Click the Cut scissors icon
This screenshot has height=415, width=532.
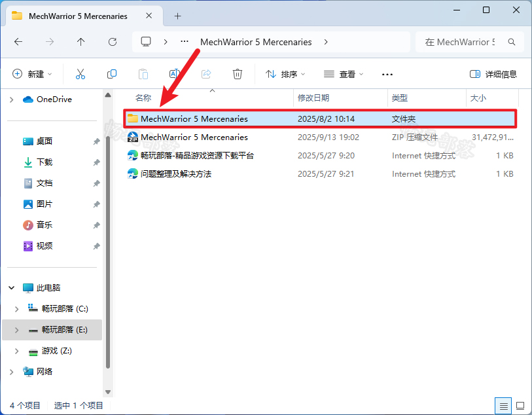[x=80, y=74]
